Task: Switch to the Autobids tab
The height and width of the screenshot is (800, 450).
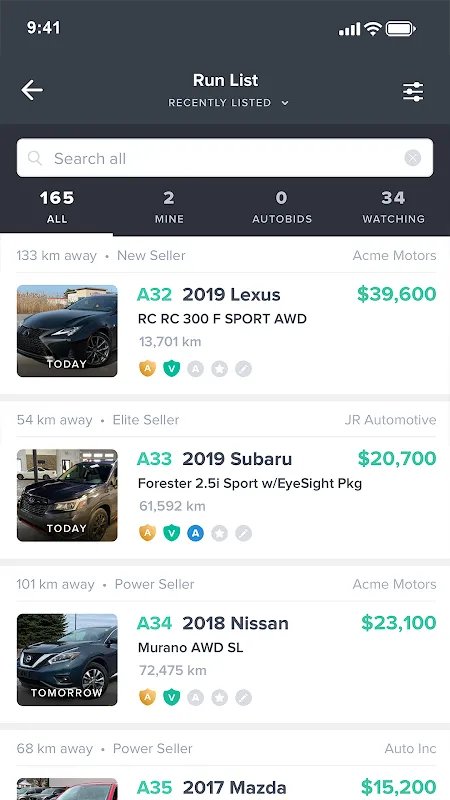Action: pyautogui.click(x=282, y=207)
